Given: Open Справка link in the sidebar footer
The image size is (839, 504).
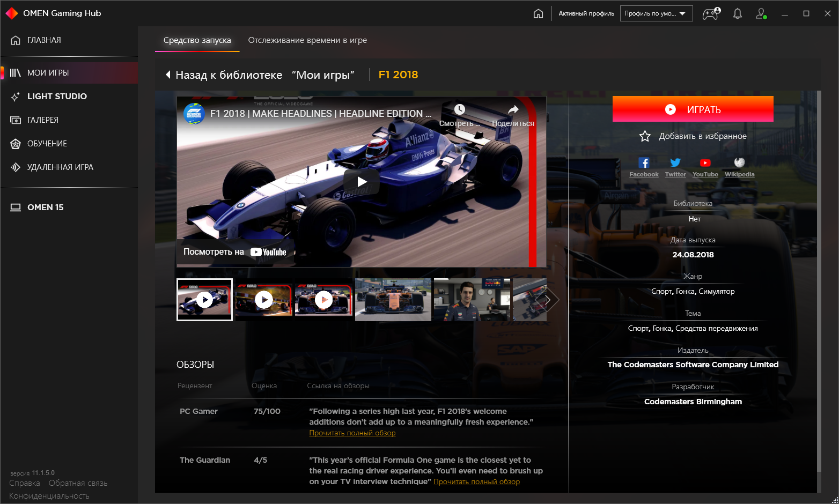Looking at the screenshot, I should 25,483.
